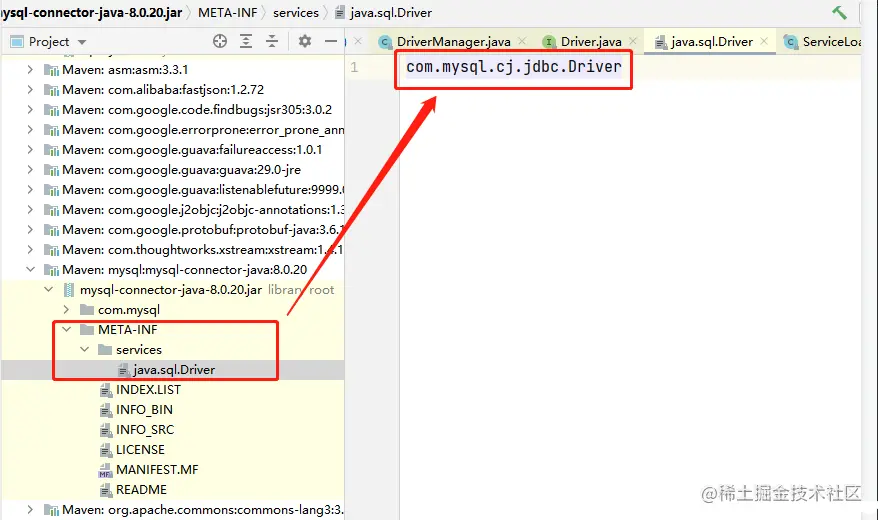Viewport: 878px width, 520px height.
Task: Collapse Maven mysql-connector-java:8.0.20 node
Action: (30, 270)
